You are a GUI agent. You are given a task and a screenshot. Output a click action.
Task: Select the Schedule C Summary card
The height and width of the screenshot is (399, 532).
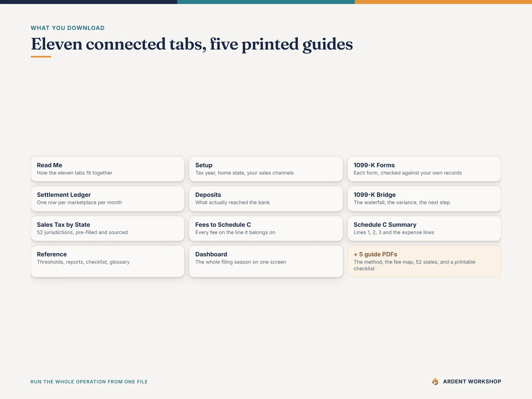tap(424, 228)
